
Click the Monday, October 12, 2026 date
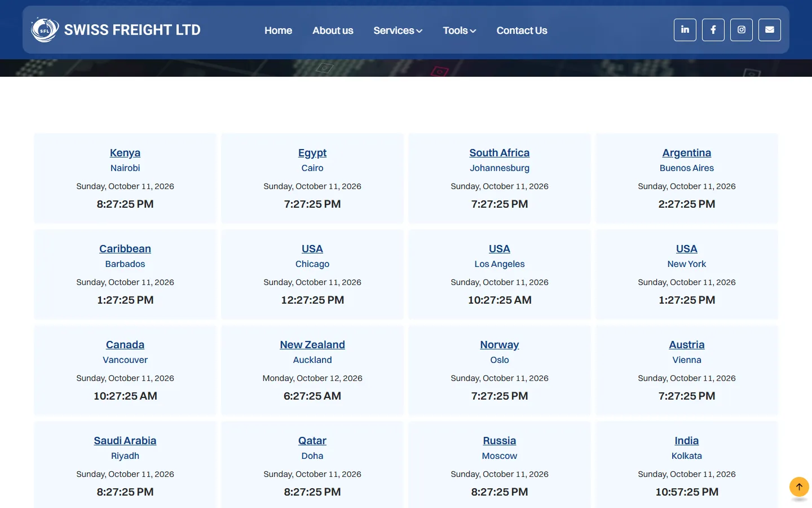312,378
